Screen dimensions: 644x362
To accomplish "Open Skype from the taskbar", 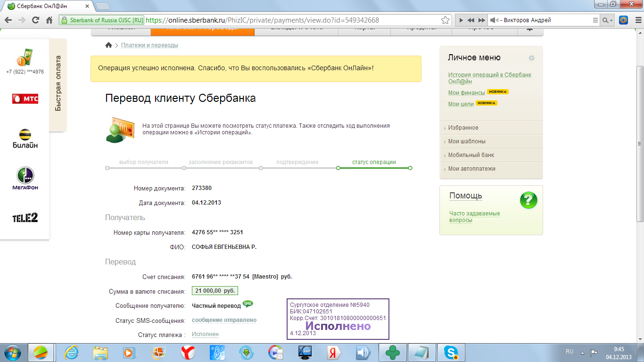I will pyautogui.click(x=451, y=352).
